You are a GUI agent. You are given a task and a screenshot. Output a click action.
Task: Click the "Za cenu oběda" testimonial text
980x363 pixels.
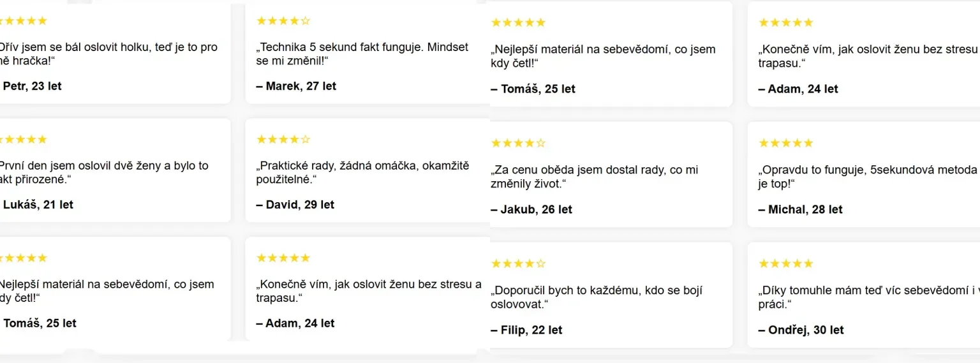click(x=594, y=177)
